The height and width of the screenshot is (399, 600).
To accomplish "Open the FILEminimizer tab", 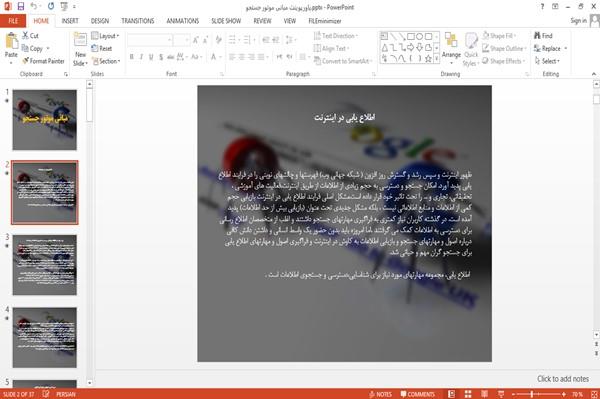I will [x=324, y=21].
